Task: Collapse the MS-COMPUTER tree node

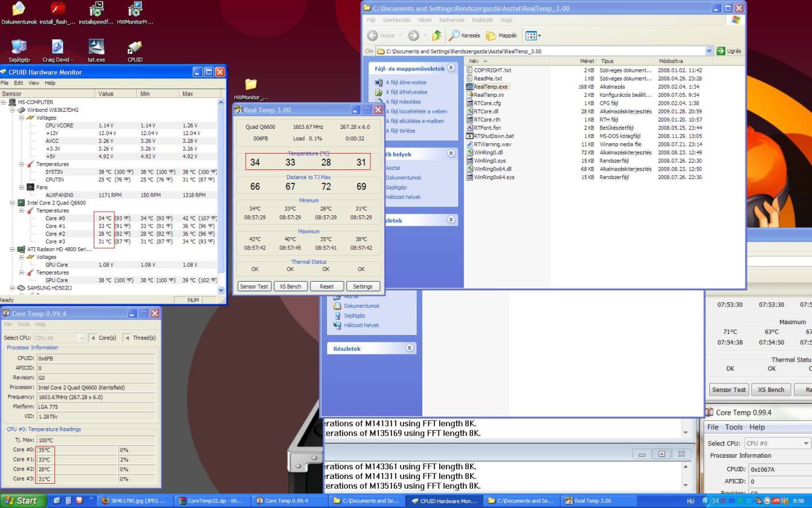Action: pyautogui.click(x=4, y=102)
